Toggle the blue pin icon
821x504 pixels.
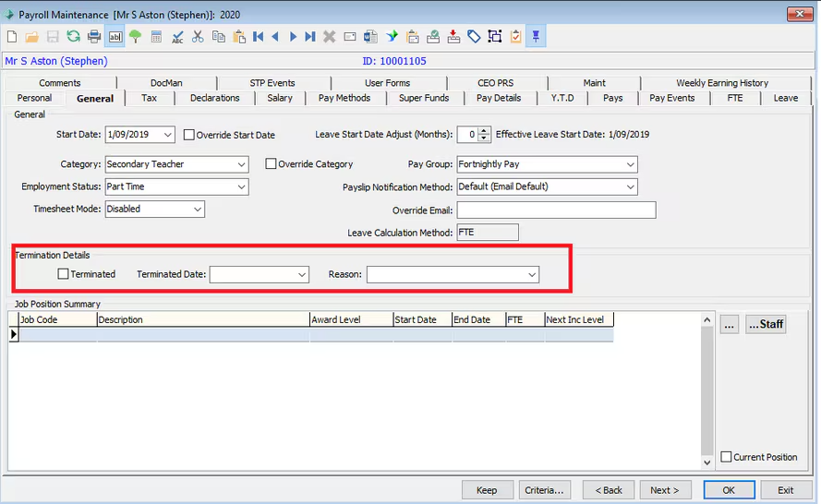[x=536, y=37]
